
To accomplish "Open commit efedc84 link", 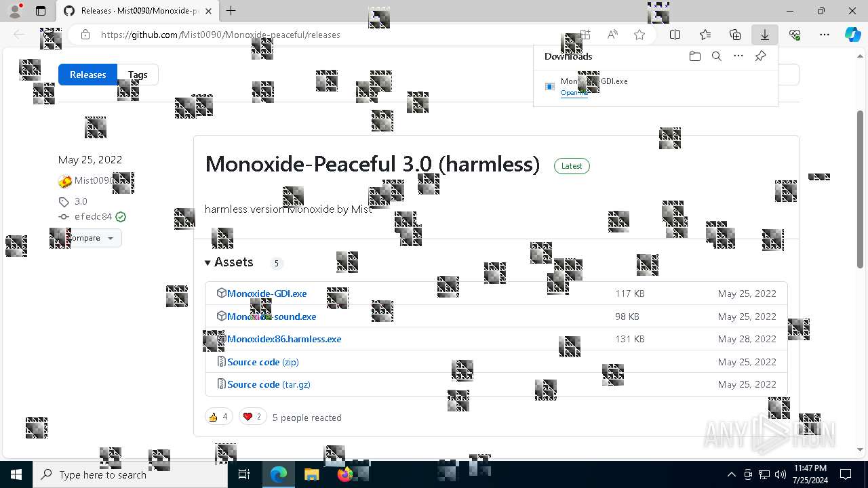I will (93, 217).
